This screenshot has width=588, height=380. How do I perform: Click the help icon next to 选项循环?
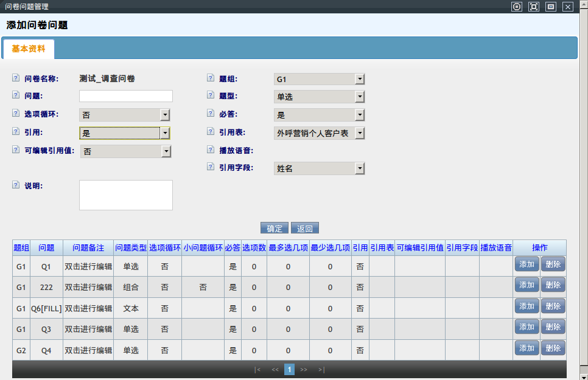[x=16, y=114]
